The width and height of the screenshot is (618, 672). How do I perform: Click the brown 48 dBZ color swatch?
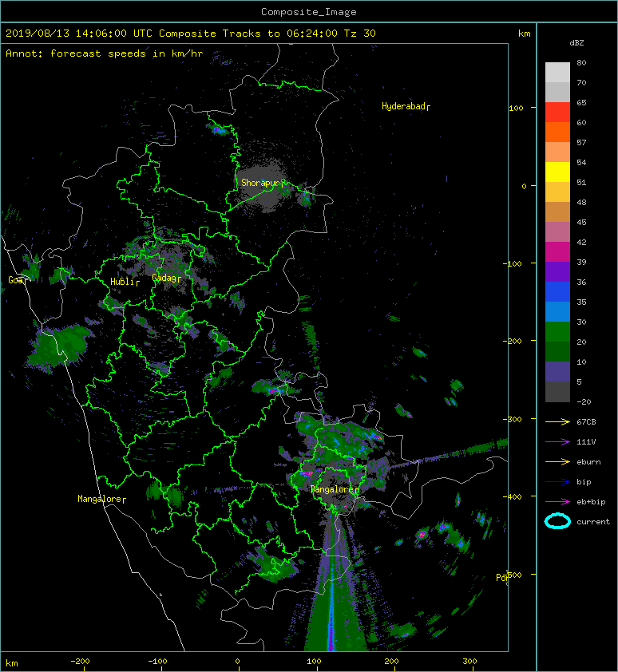click(x=557, y=211)
